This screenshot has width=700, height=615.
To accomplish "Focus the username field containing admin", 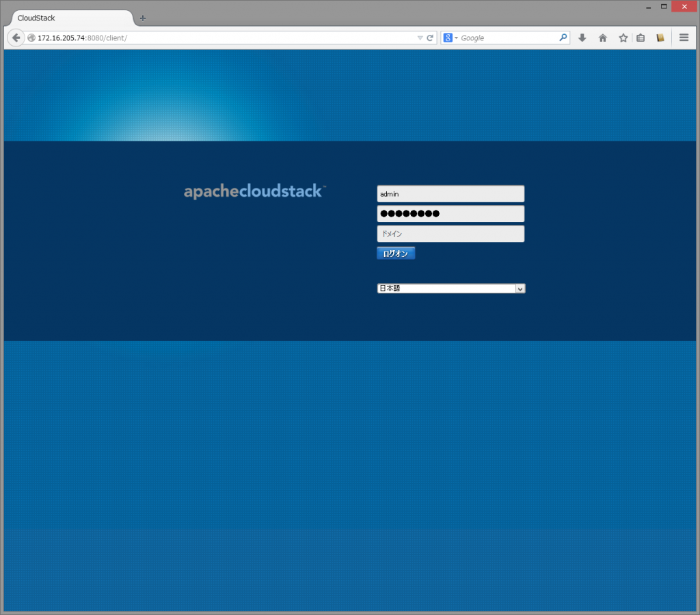I will click(450, 194).
